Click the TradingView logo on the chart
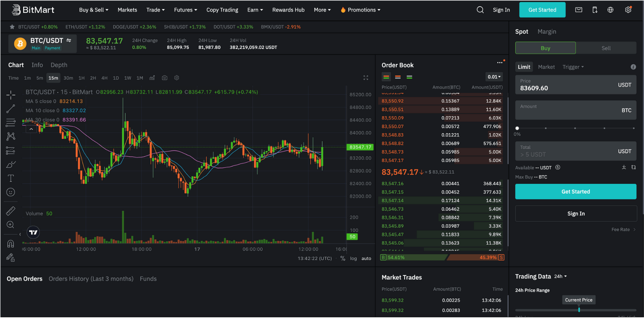This screenshot has width=644, height=318. click(x=34, y=232)
